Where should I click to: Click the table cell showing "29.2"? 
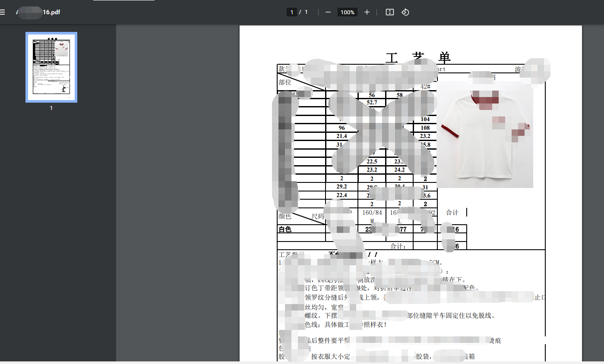(x=342, y=187)
